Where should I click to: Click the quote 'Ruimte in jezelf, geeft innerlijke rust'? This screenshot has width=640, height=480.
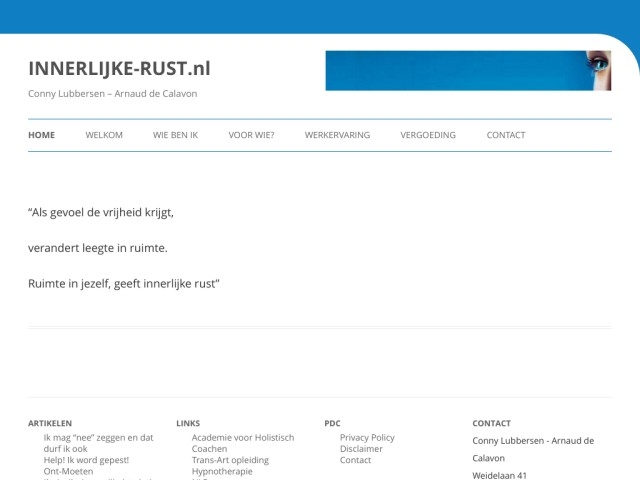click(x=123, y=284)
